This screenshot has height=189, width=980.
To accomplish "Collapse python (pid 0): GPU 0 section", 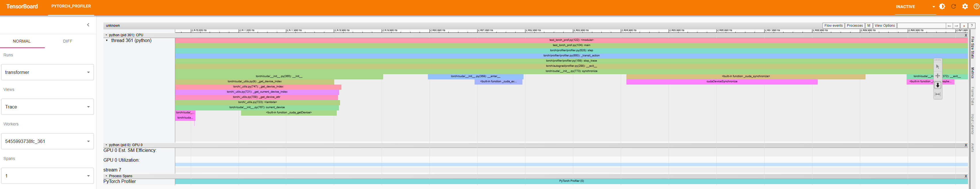I will click(106, 145).
